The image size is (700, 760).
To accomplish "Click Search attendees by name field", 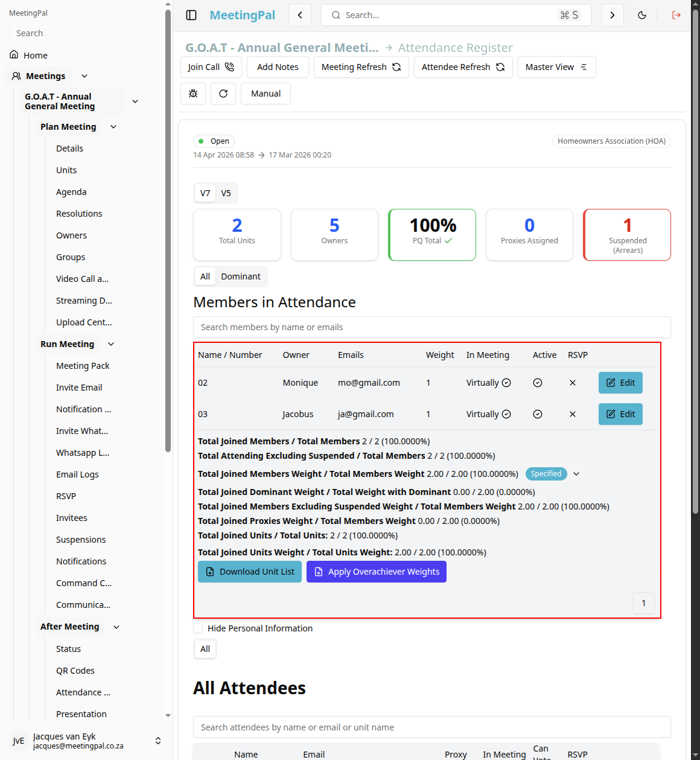I will click(432, 727).
